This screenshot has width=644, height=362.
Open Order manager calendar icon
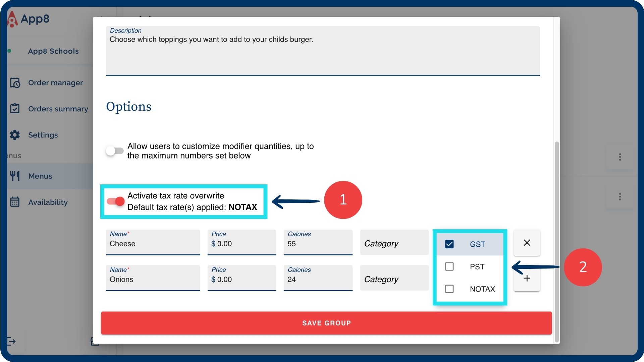(x=15, y=83)
